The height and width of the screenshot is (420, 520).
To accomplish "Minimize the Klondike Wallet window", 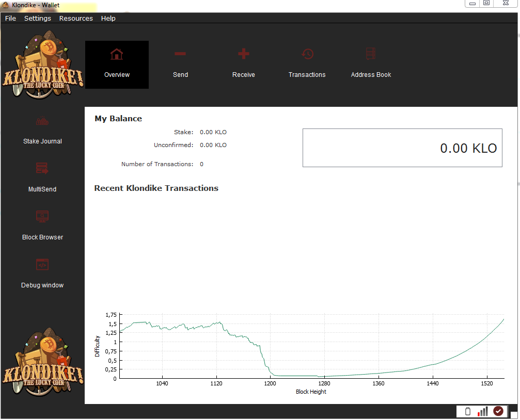I will [472, 3].
